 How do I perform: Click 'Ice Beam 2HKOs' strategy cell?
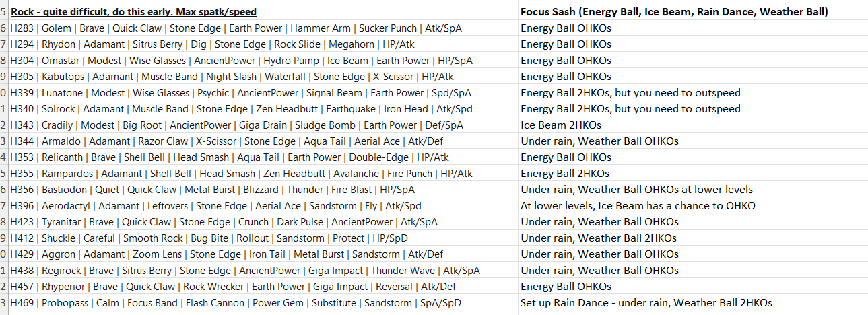tap(693, 125)
